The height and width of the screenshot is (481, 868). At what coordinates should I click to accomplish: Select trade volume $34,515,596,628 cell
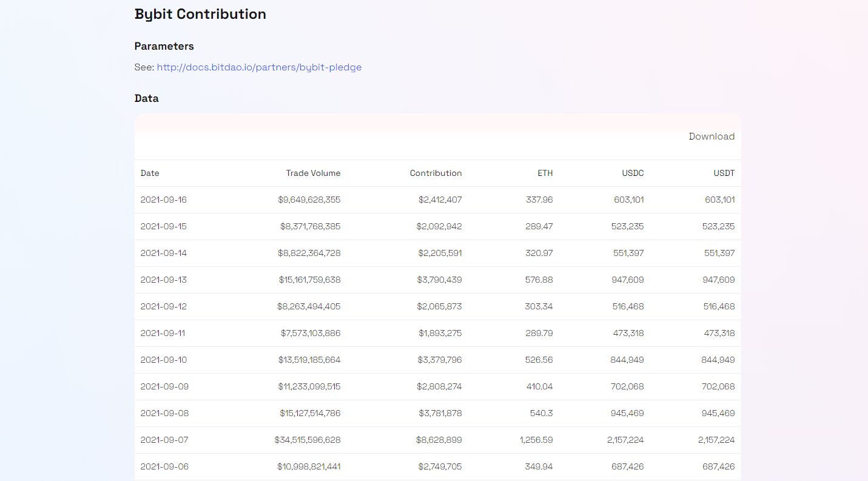tap(308, 440)
